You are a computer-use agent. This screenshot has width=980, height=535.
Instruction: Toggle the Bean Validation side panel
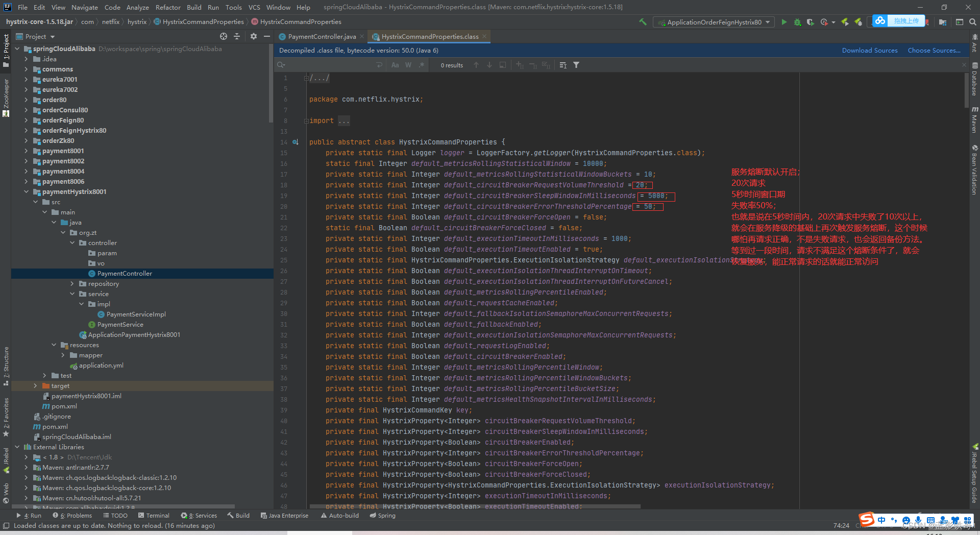(974, 169)
